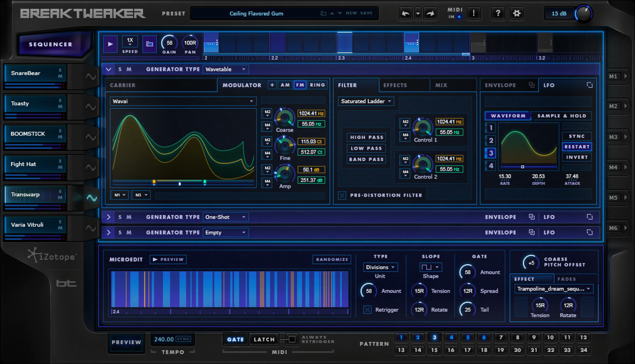Click the pattern folder icon next to Speed
Screen dimensions: 635x364
tap(150, 44)
